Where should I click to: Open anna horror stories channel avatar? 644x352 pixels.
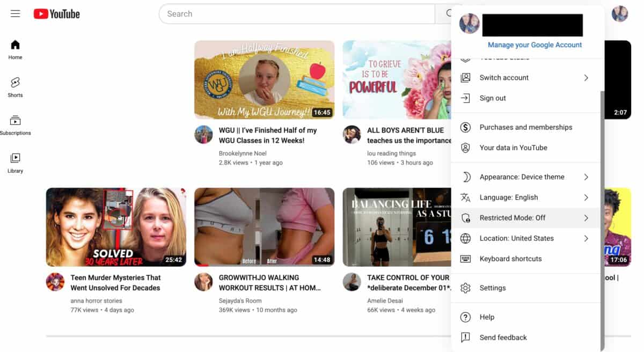pos(55,282)
